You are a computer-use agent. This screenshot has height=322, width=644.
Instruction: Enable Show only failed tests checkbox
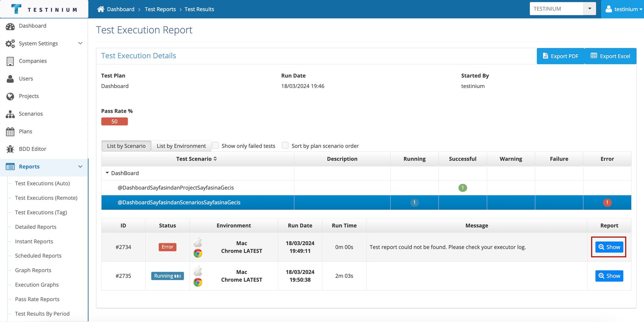point(215,146)
